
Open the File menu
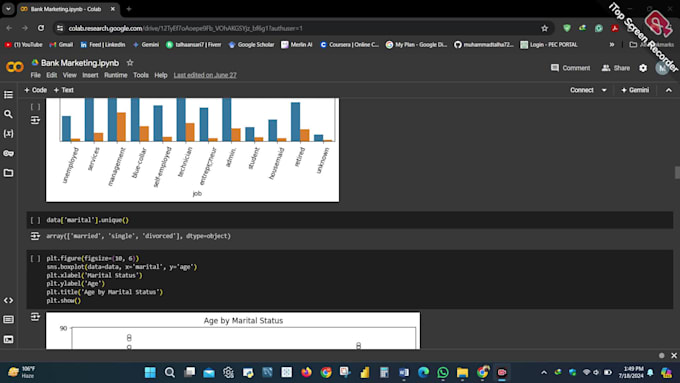(x=36, y=75)
